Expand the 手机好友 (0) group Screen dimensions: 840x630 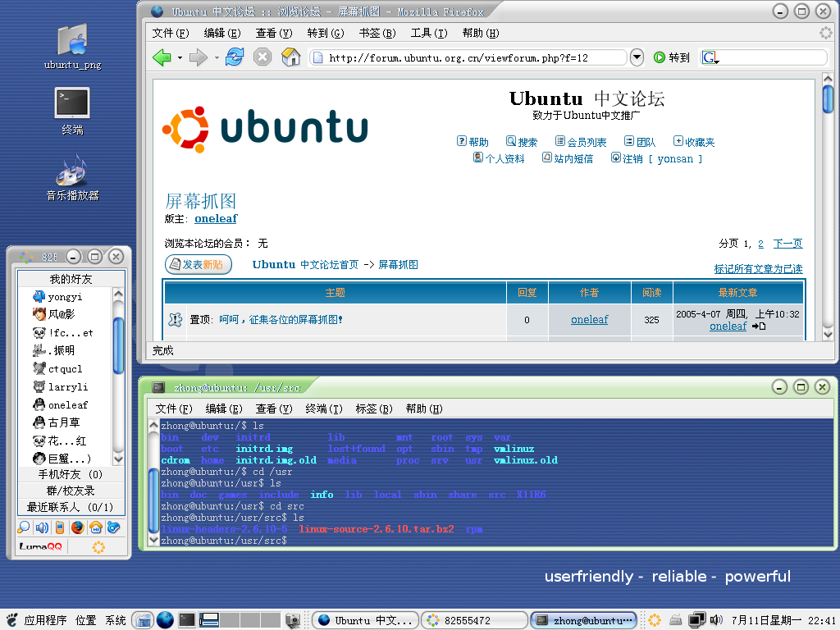coord(71,475)
